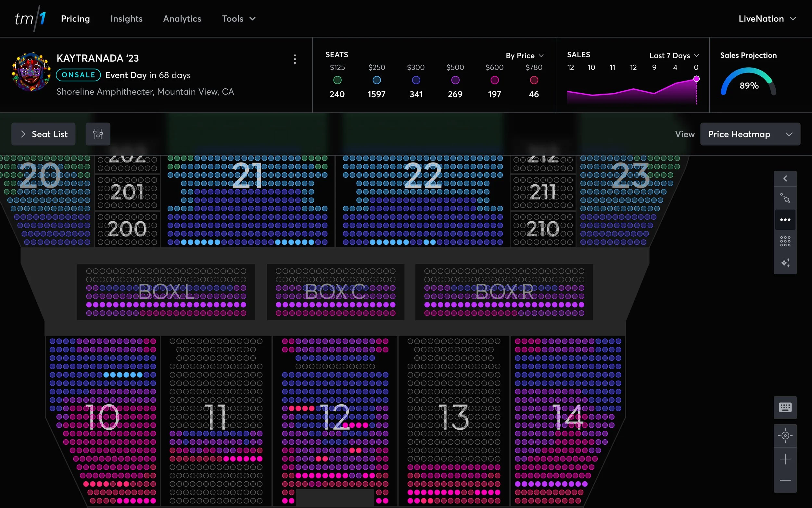812x508 pixels.
Task: Change the Last 7 Days sales range
Action: 674,56
